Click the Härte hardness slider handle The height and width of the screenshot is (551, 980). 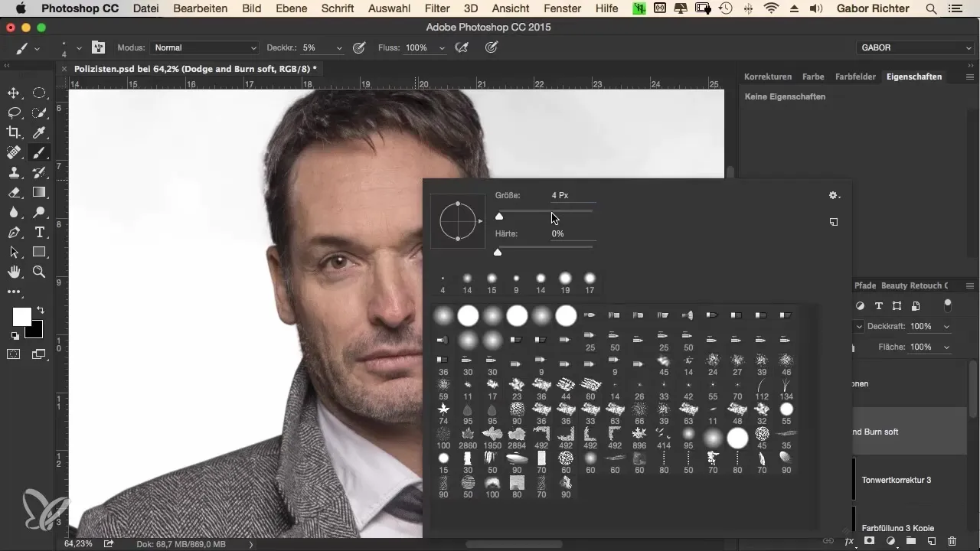498,252
